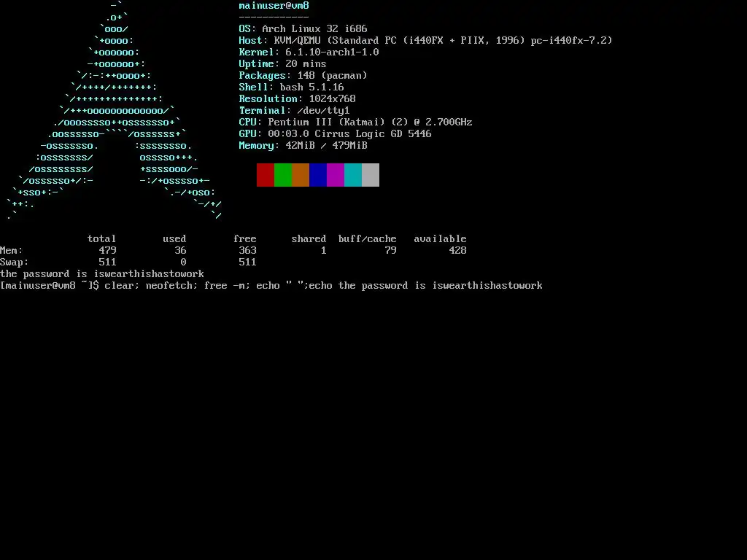747x560 pixels.
Task: Click the red color block
Action: tap(266, 175)
